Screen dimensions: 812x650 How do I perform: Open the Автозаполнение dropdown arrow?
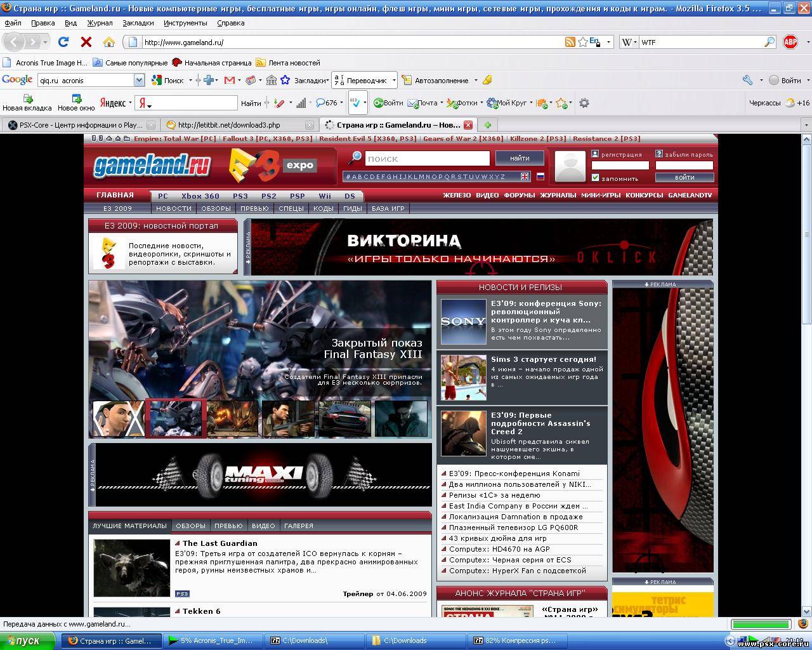(475, 80)
